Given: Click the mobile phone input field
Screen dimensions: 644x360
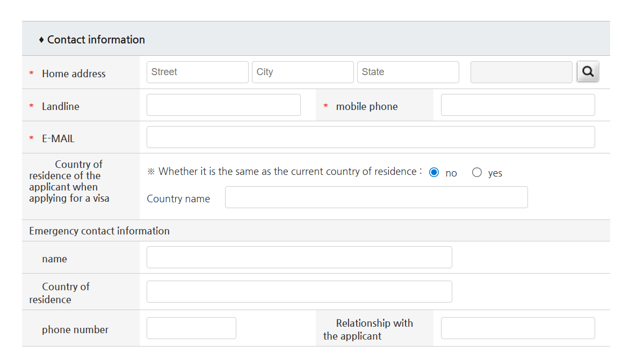Looking at the screenshot, I should [x=517, y=105].
